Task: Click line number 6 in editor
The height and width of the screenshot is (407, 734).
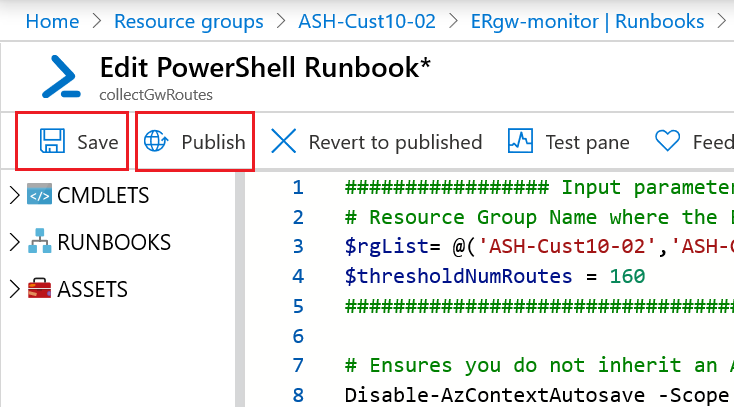Action: pyautogui.click(x=298, y=336)
